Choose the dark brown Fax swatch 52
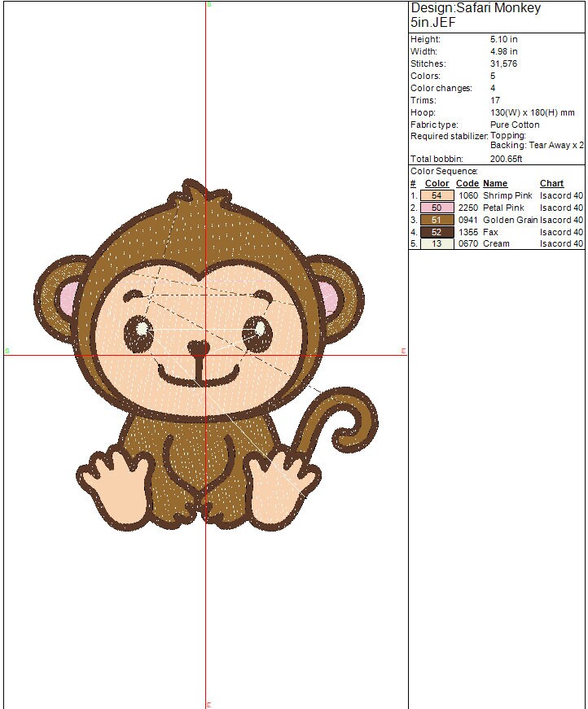The width and height of the screenshot is (588, 709). 437,232
